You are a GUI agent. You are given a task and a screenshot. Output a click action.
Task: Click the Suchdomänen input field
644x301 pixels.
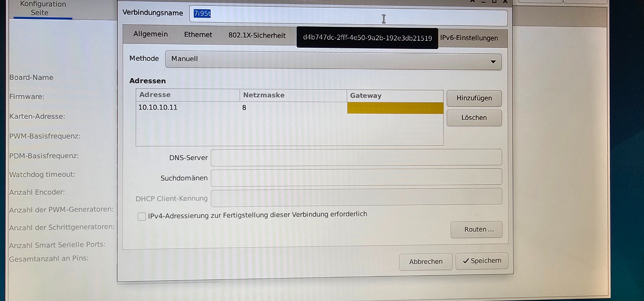(356, 177)
